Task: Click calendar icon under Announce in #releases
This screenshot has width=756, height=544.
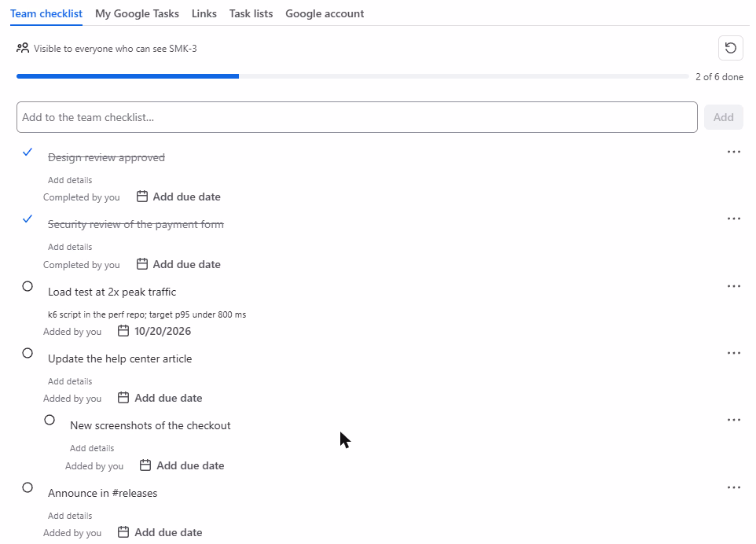Action: click(x=123, y=532)
